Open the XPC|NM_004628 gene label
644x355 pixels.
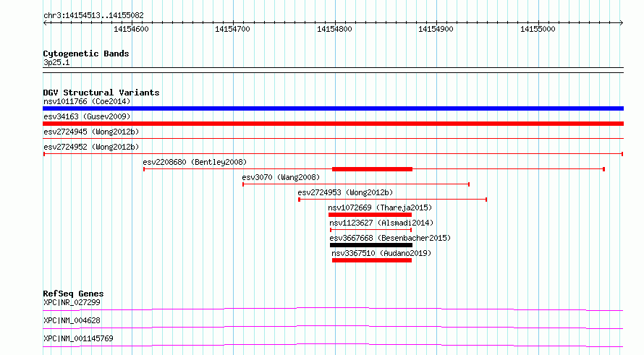pos(72,320)
